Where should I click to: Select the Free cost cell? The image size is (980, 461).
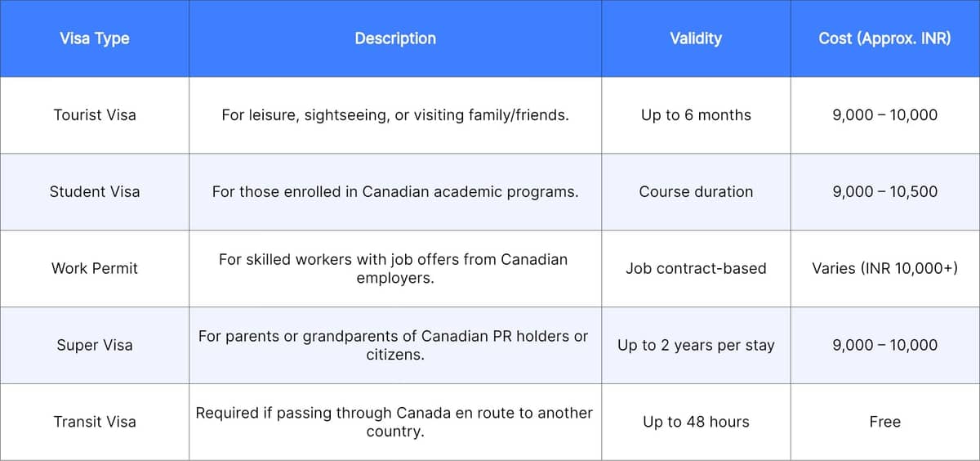click(884, 422)
